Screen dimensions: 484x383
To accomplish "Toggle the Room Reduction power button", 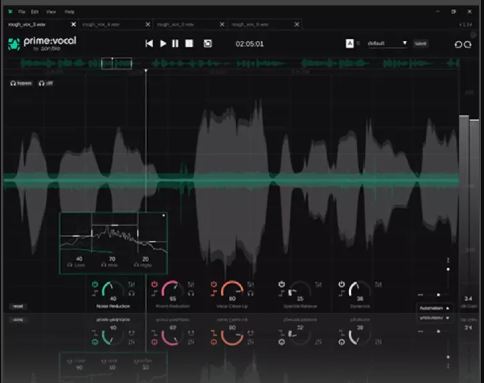I will [x=154, y=284].
